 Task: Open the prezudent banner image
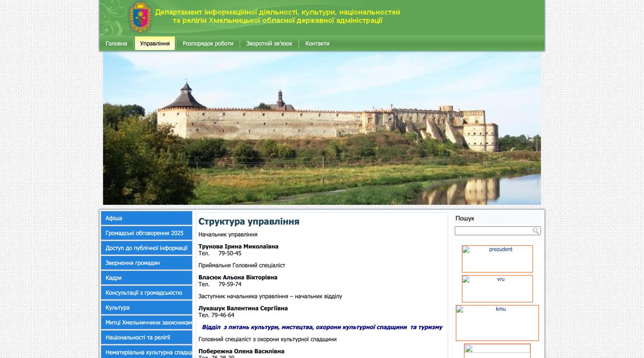[497, 259]
